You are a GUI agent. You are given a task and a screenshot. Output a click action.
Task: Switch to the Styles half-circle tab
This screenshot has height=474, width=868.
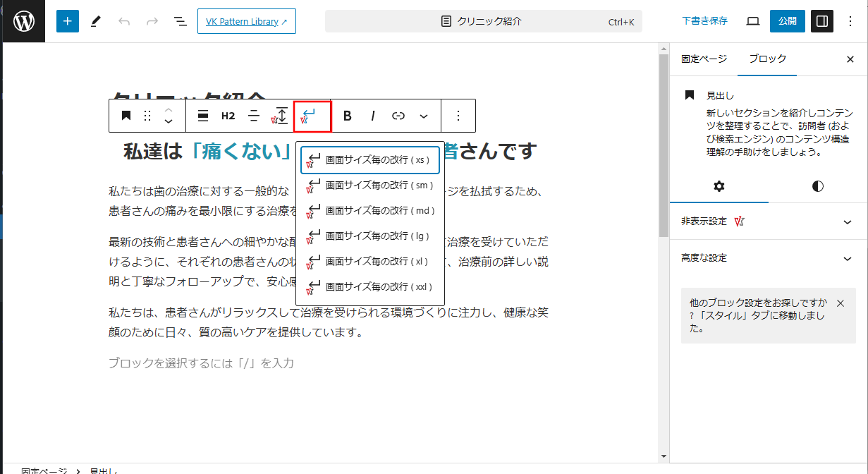point(817,186)
